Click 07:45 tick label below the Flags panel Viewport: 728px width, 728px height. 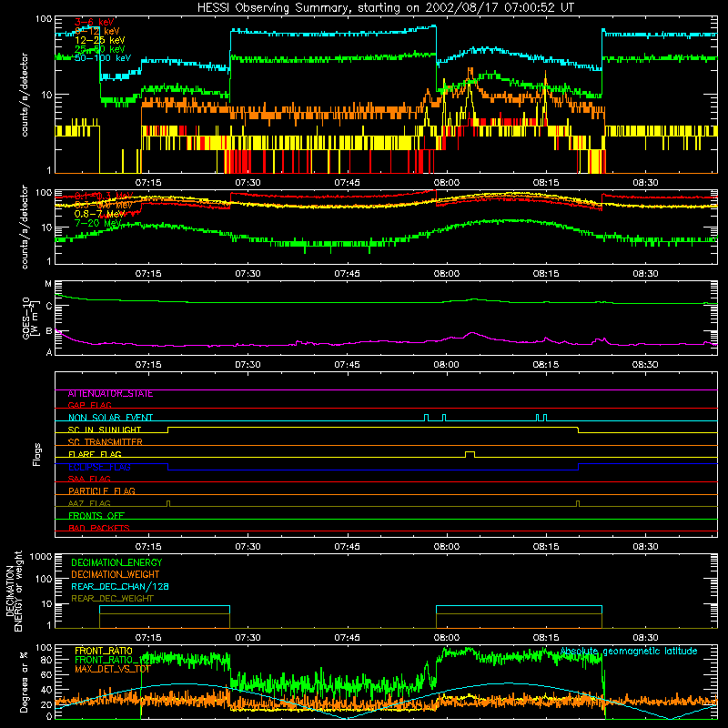(x=347, y=547)
